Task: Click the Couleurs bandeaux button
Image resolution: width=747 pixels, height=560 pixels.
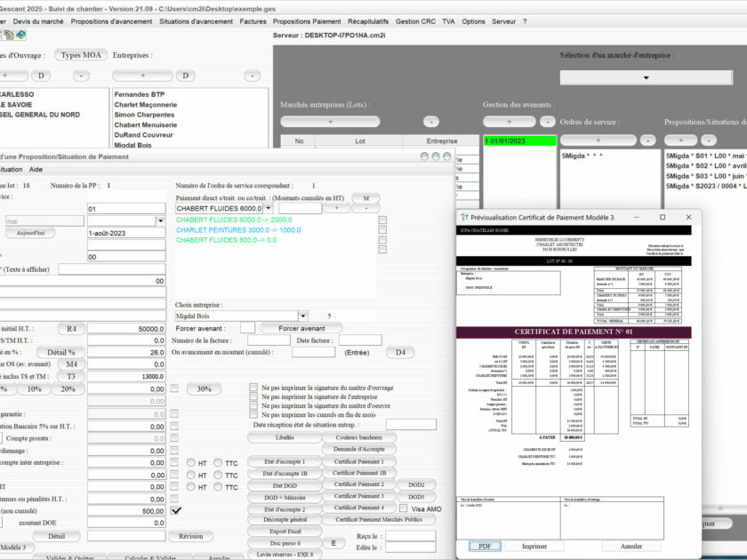Action: coord(358,437)
